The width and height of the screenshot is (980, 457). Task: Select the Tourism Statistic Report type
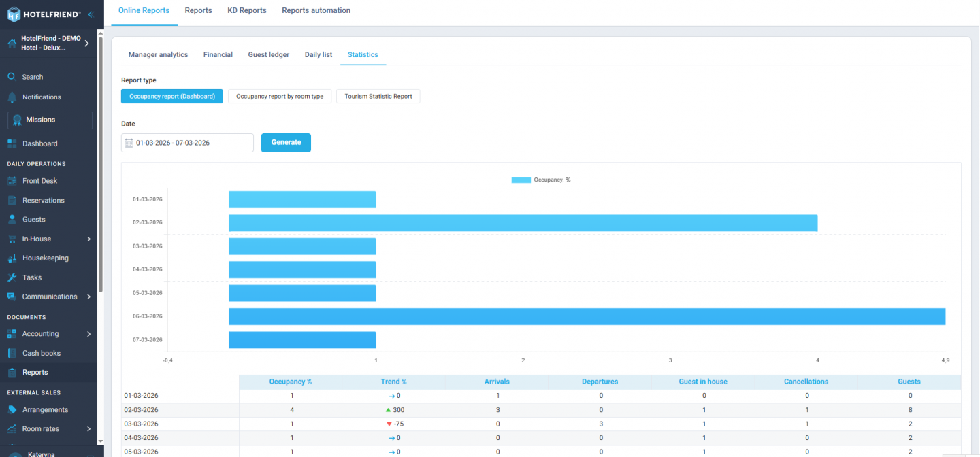click(x=378, y=96)
